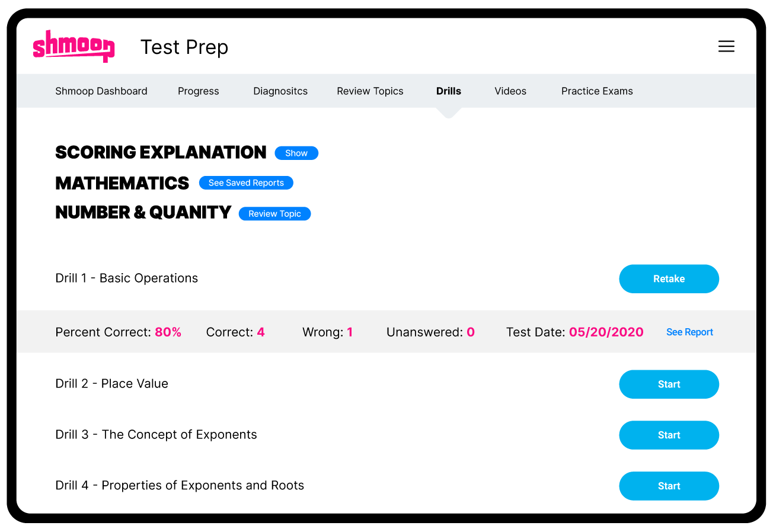Select the Review Topics tab

pyautogui.click(x=370, y=91)
